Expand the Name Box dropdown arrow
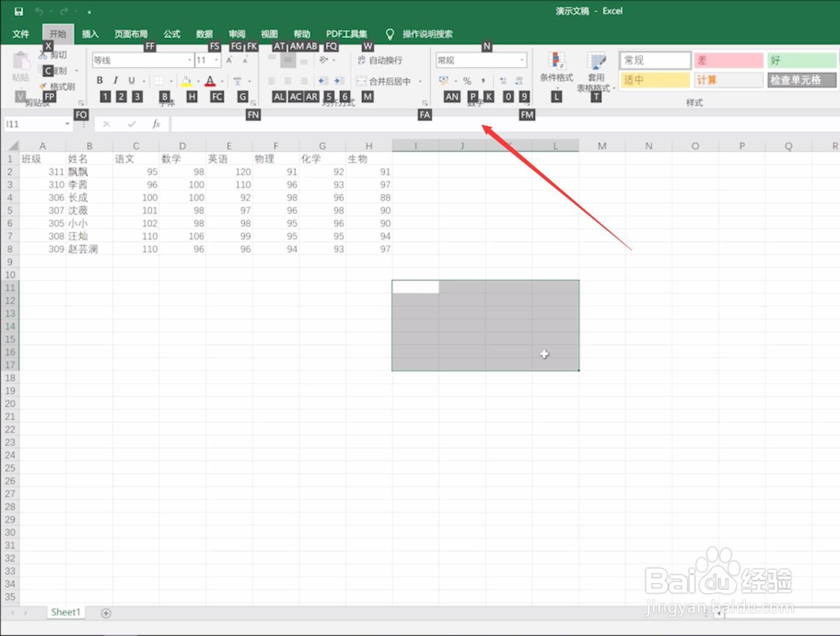 coord(68,124)
